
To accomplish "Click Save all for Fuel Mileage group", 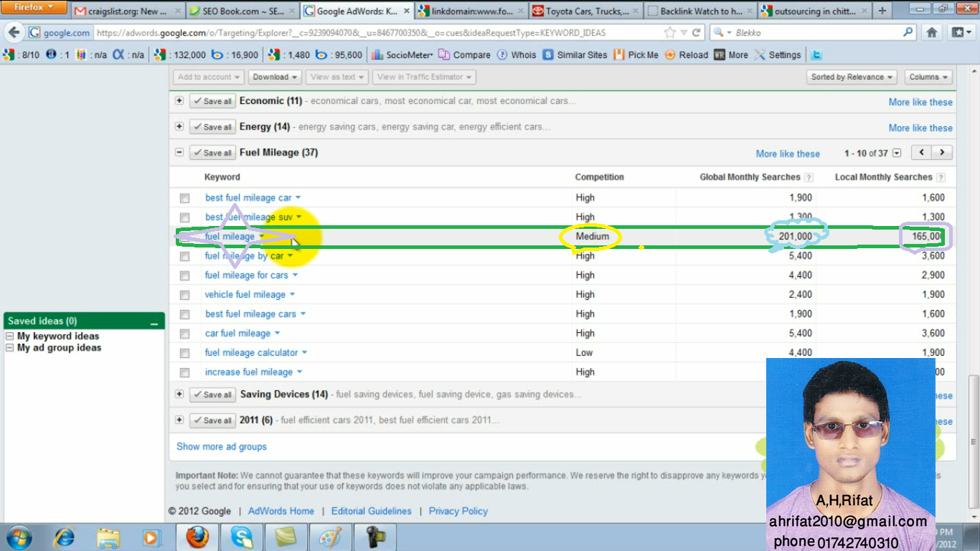I will (x=212, y=153).
